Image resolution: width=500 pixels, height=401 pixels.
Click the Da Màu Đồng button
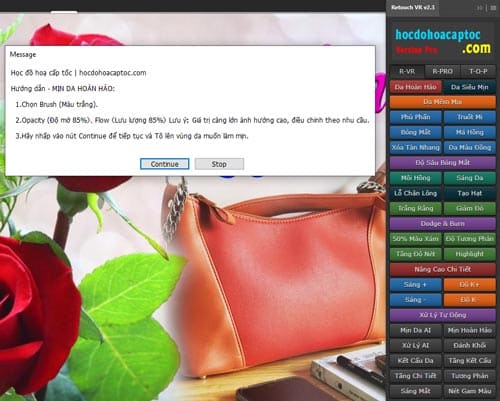pyautogui.click(x=470, y=147)
